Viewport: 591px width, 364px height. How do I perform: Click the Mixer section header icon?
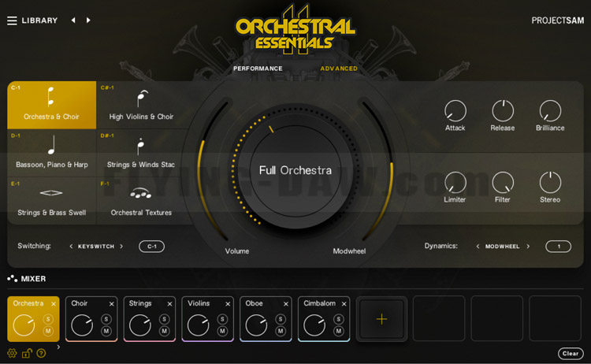tap(12, 278)
